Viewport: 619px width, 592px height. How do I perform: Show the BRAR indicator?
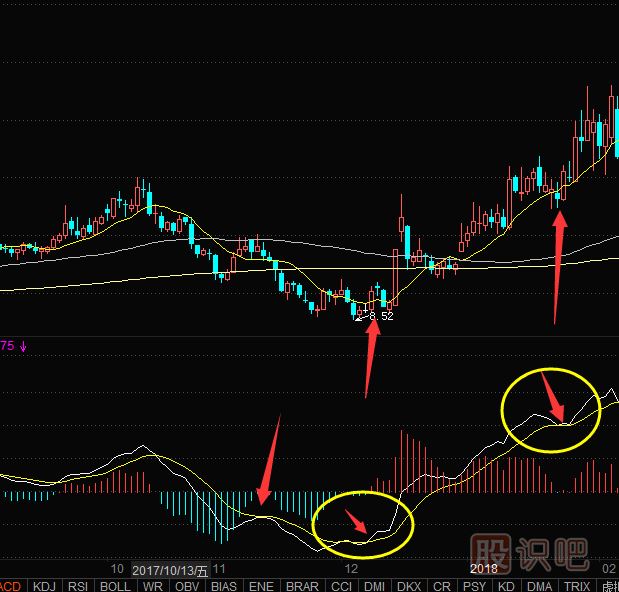pos(302,585)
